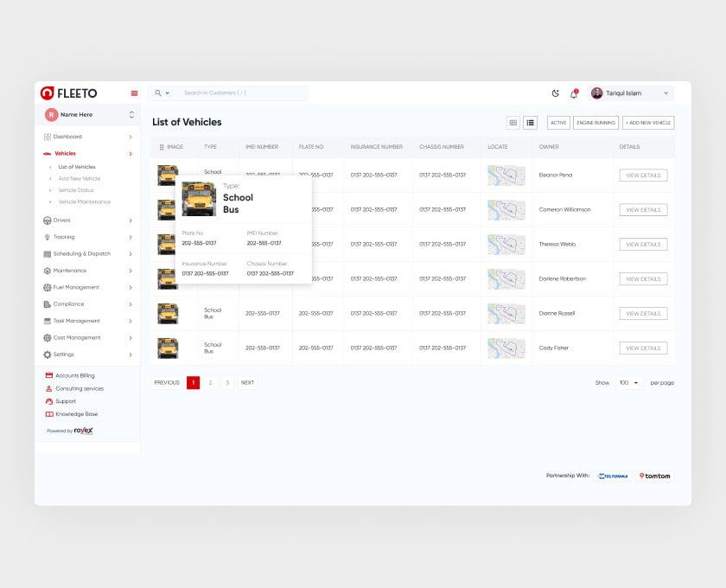This screenshot has height=588, width=726.
Task: Open notifications bell icon
Action: coord(573,93)
